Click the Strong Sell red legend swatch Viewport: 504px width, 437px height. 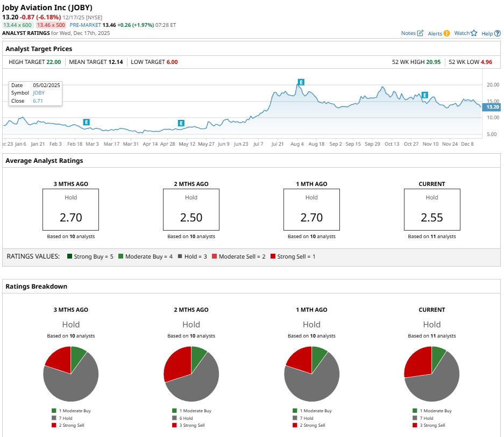tap(273, 256)
